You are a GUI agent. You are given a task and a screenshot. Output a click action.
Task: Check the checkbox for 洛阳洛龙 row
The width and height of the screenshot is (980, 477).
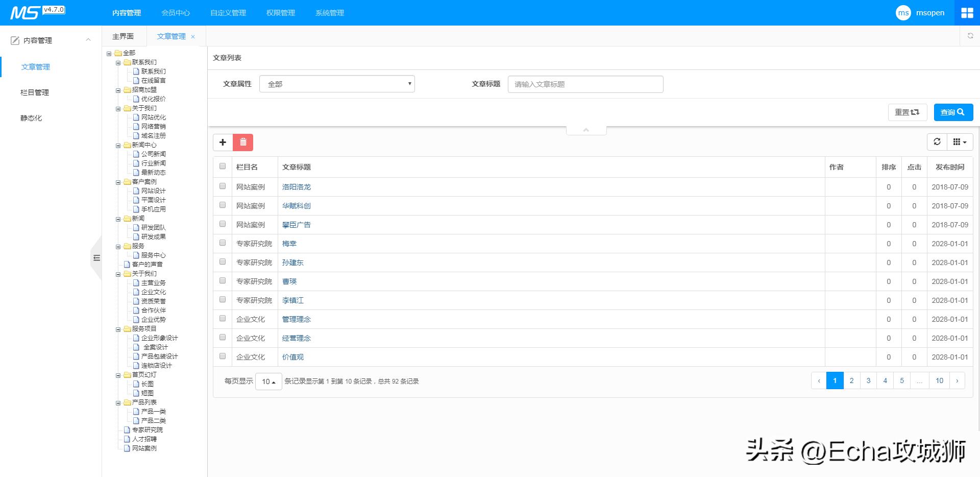tap(223, 186)
